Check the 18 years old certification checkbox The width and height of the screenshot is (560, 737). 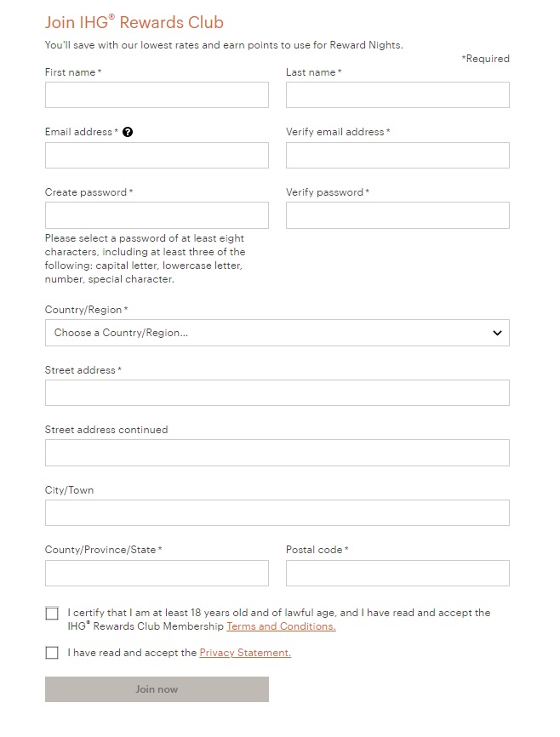[52, 613]
